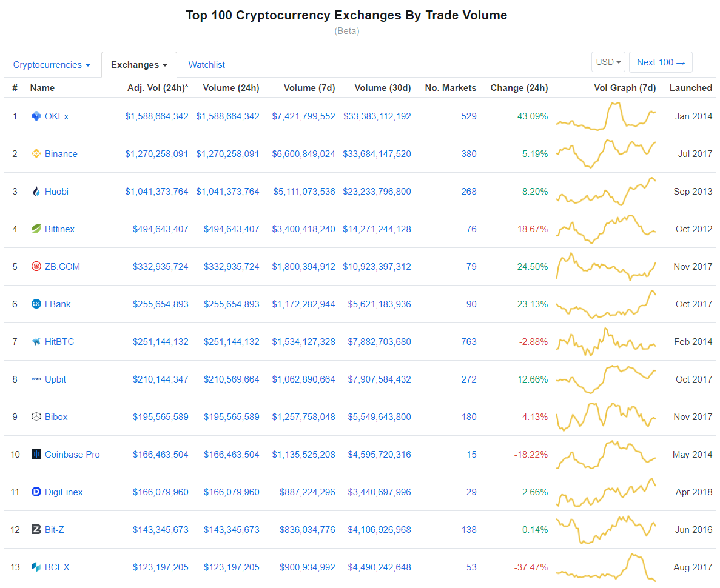Open the Upbit exchange link
This screenshot has height=588, width=720.
point(56,379)
